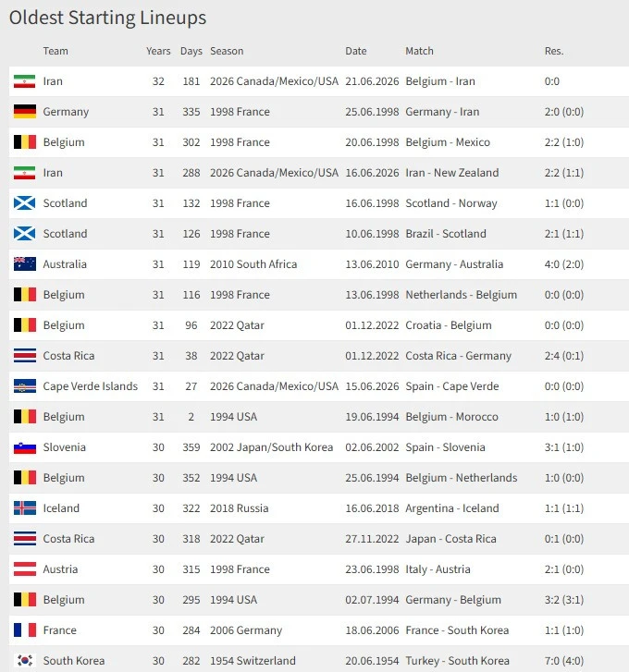Image resolution: width=629 pixels, height=672 pixels.
Task: Open the Argentina - Iceland match
Action: [x=452, y=507]
